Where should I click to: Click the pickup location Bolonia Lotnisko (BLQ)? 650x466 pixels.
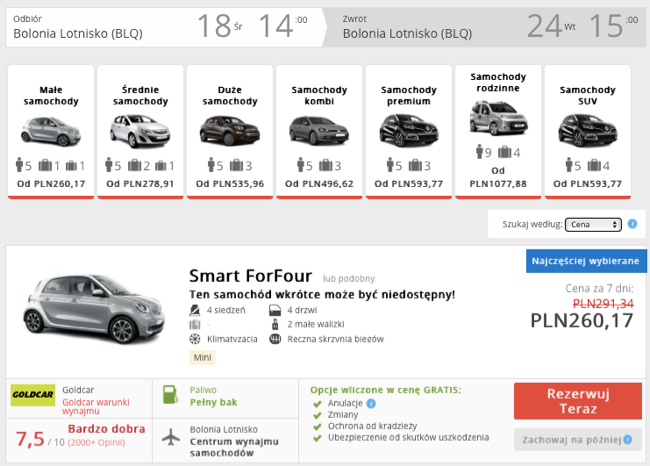[x=78, y=34]
